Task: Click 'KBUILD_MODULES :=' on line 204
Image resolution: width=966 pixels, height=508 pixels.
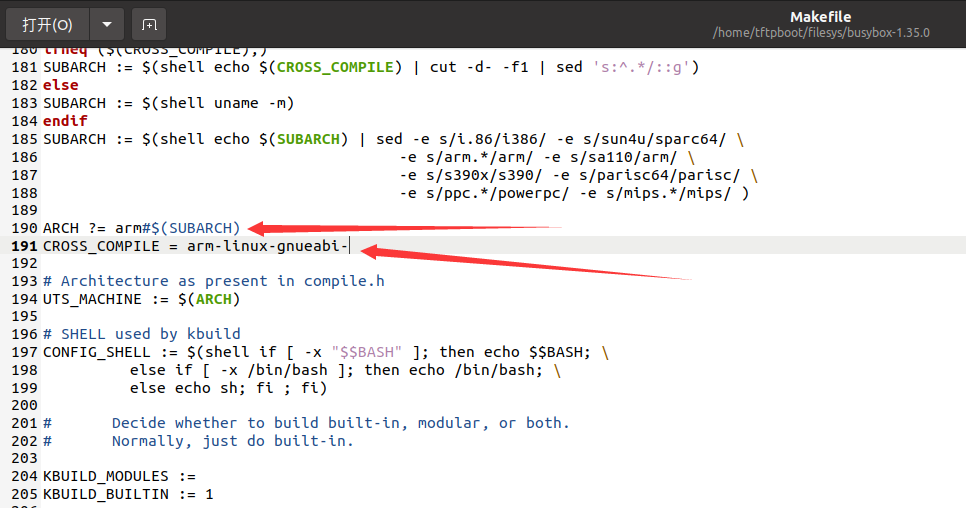Action: (x=119, y=477)
